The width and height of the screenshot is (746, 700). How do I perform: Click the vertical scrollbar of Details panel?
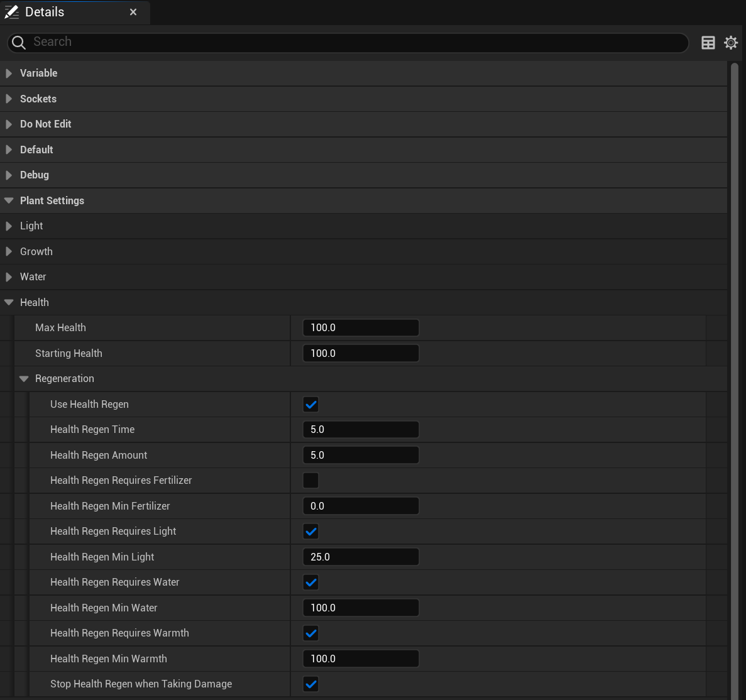tap(734, 377)
